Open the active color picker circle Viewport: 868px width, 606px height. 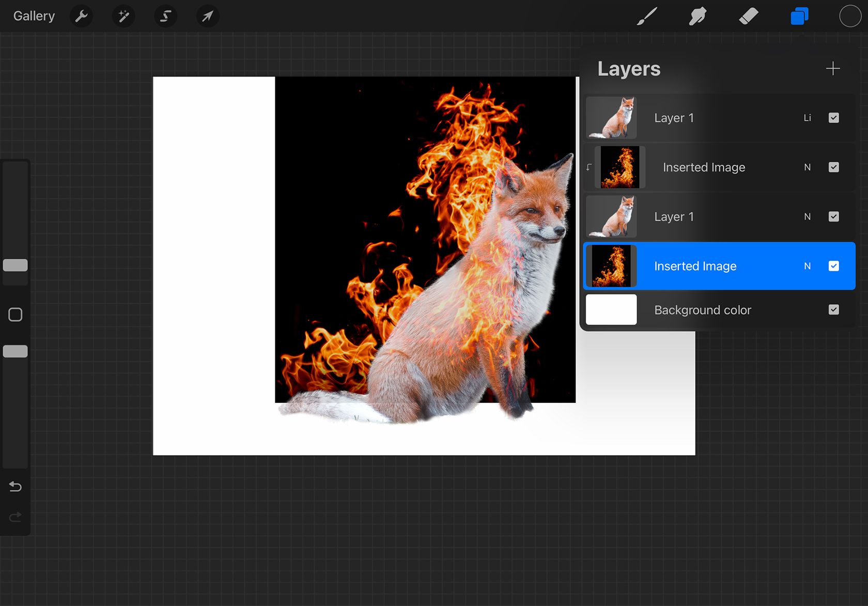[850, 17]
